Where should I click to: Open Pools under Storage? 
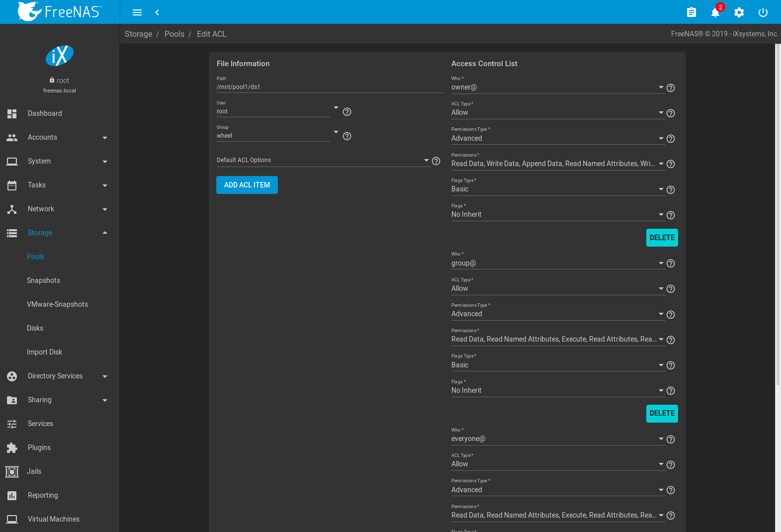60,257
